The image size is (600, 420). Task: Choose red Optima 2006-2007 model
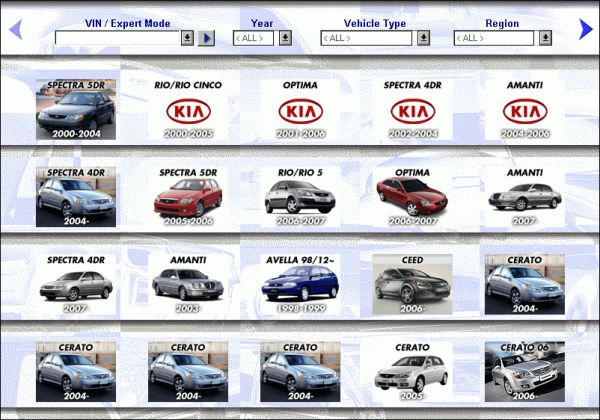tap(412, 197)
